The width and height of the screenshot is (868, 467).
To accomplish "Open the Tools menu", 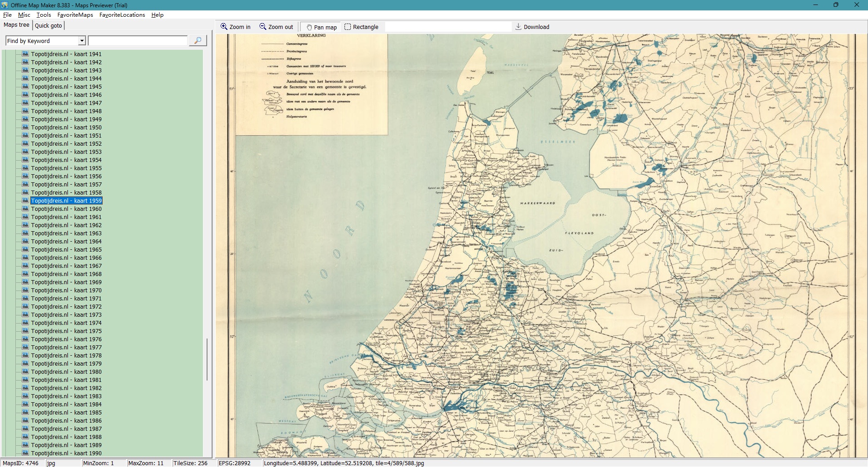I will pos(43,15).
